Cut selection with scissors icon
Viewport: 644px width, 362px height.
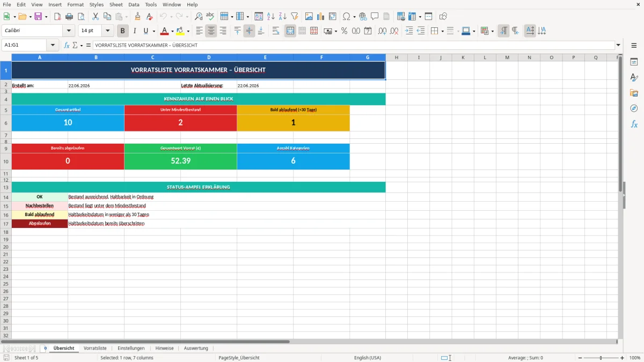pyautogui.click(x=95, y=17)
